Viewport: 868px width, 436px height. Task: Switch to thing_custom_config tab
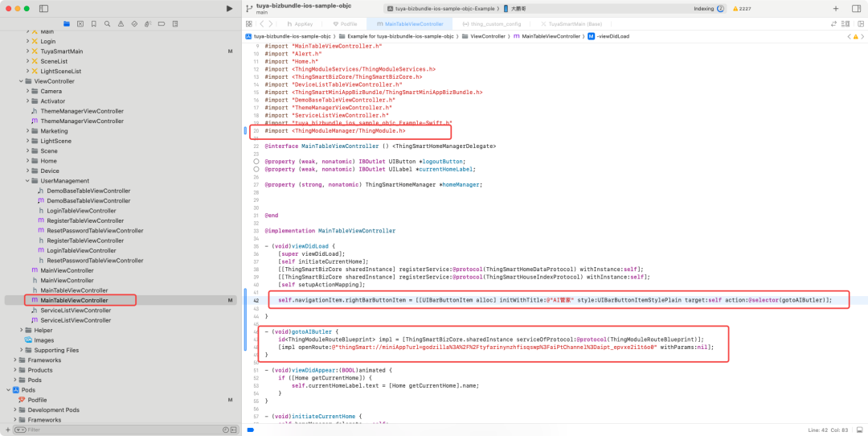(491, 24)
